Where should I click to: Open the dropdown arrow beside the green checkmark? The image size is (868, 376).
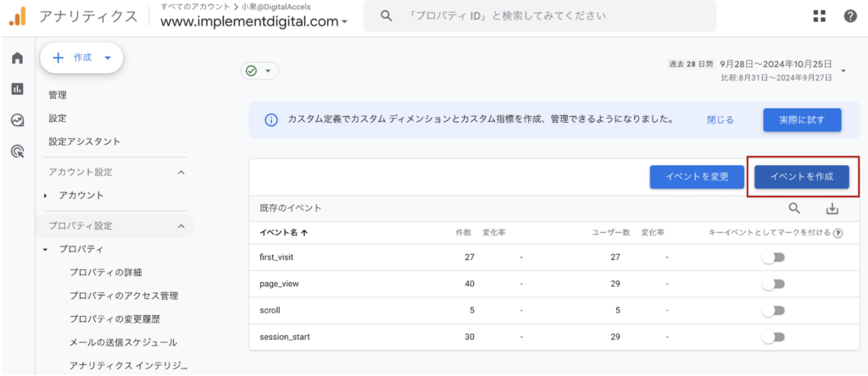(x=268, y=71)
